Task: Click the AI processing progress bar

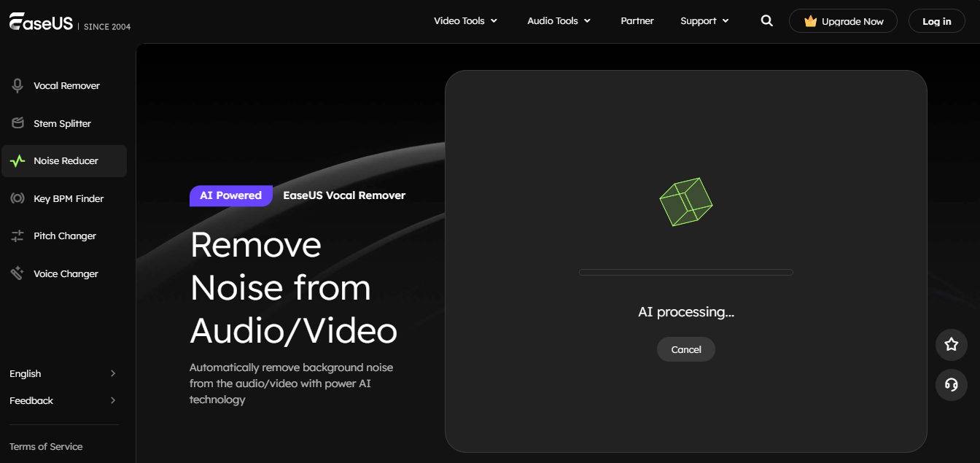Action: (x=685, y=273)
